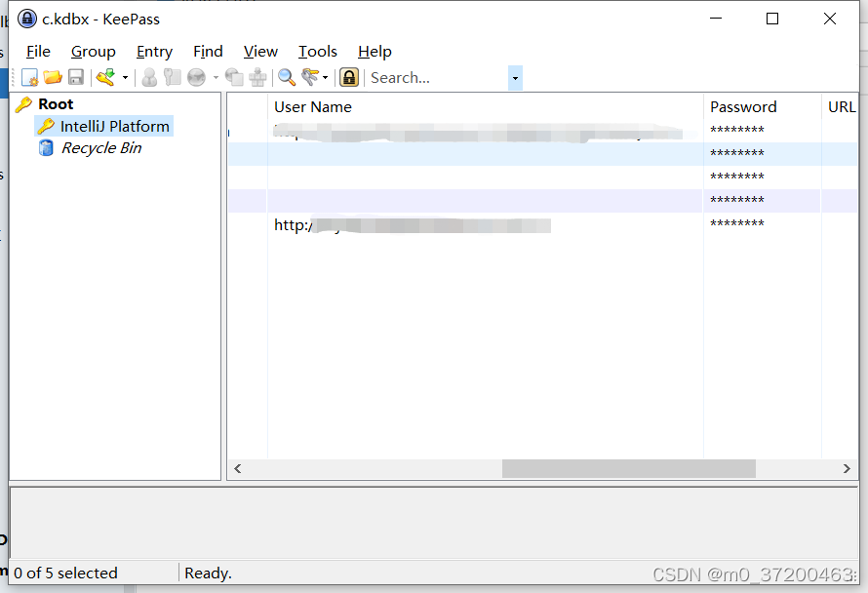Image resolution: width=868 pixels, height=593 pixels.
Task: Save the database with the floppy disk icon
Action: tap(76, 77)
